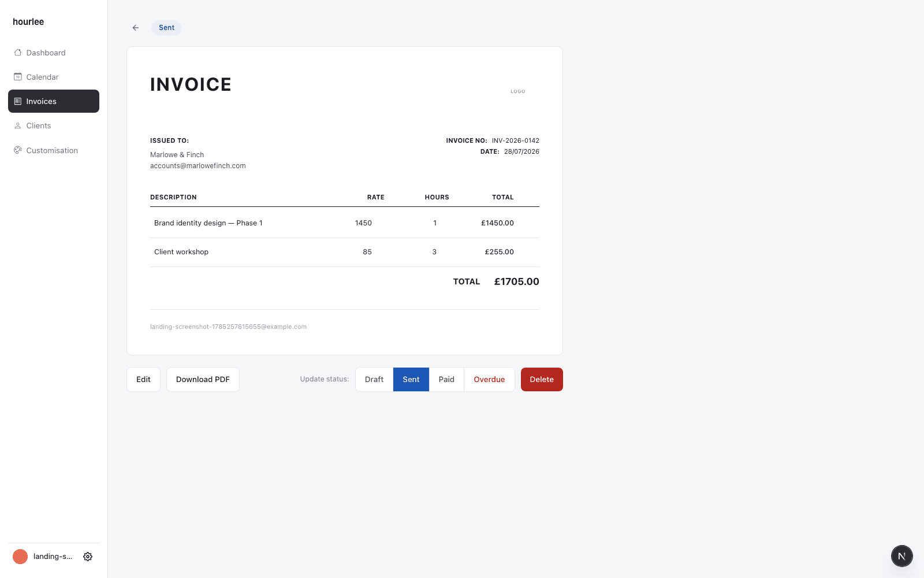This screenshot has width=924, height=578.
Task: Mark the invoice as Overdue
Action: click(489, 380)
